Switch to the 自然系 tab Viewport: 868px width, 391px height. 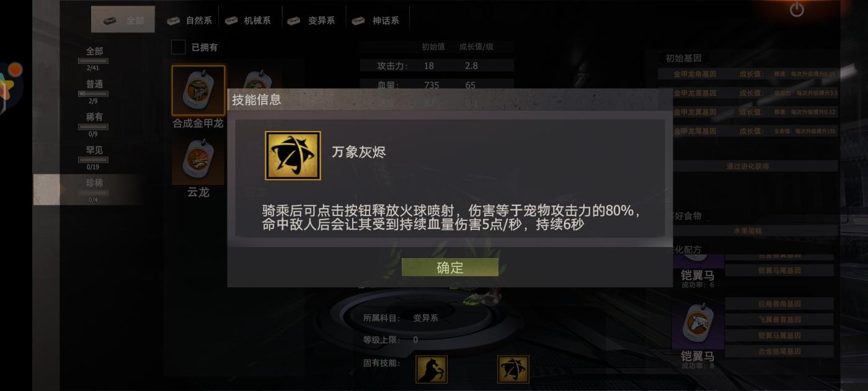tap(190, 20)
